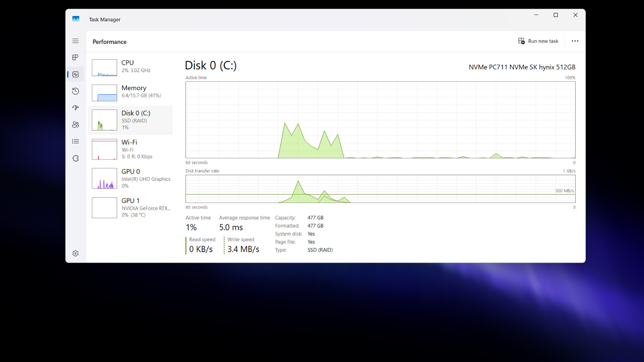Screen dimensions: 644x362
Task: Select the Wi-Fi performance entry
Action: pos(130,149)
